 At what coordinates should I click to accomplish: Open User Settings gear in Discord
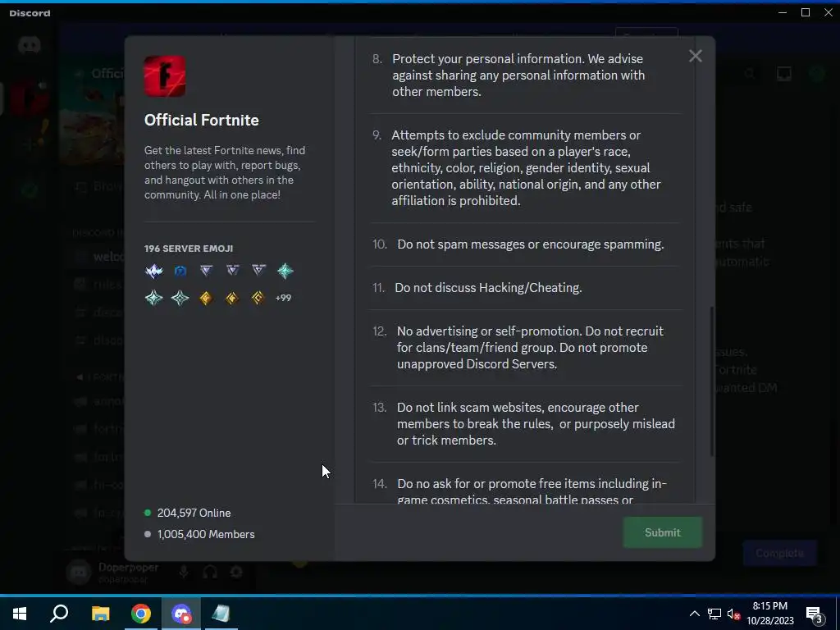pos(236,572)
